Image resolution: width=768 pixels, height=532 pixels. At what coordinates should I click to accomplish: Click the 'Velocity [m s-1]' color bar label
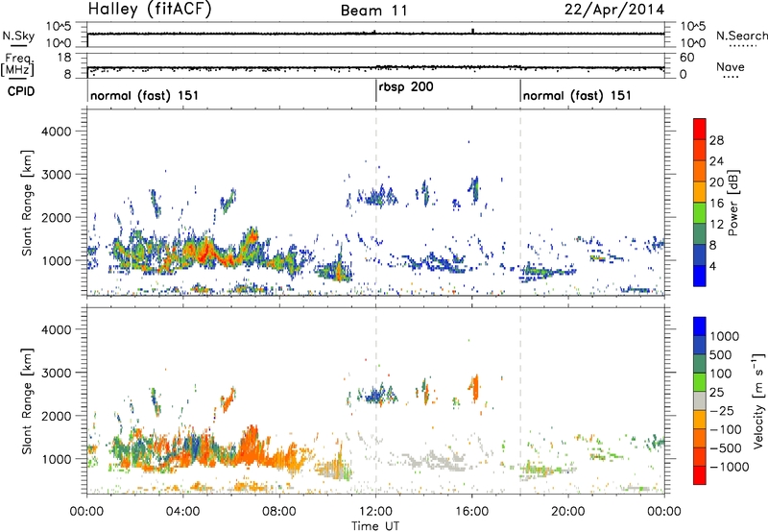(758, 400)
